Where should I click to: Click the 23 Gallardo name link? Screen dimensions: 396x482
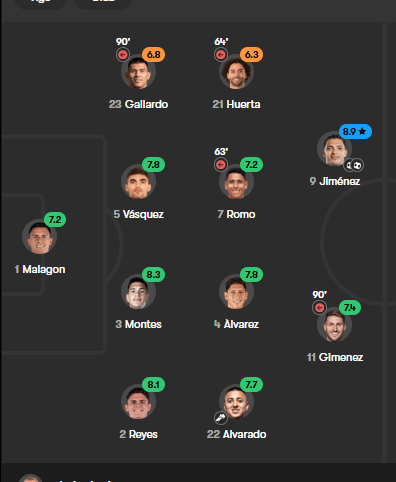click(138, 104)
